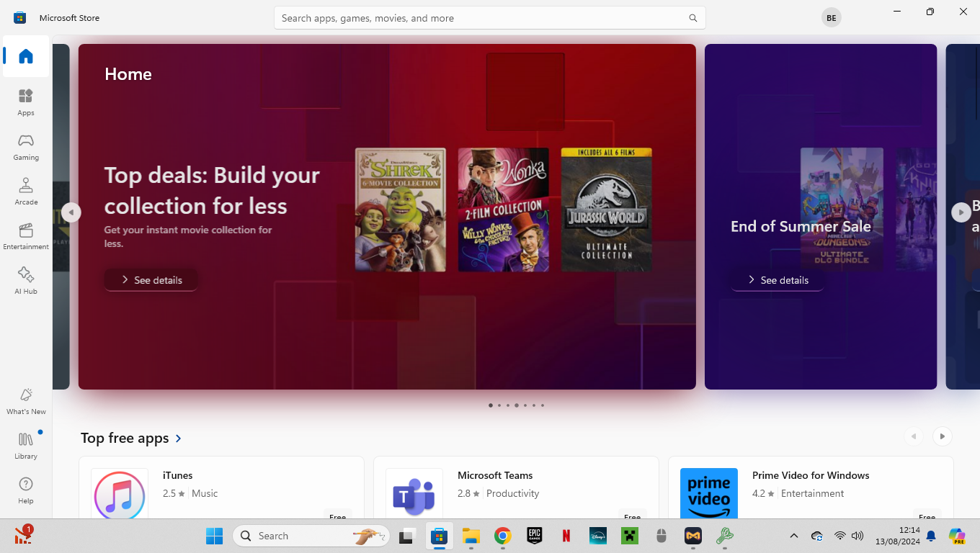Launch Google Chrome from the taskbar
Viewport: 980px width, 553px height.
pyautogui.click(x=502, y=536)
